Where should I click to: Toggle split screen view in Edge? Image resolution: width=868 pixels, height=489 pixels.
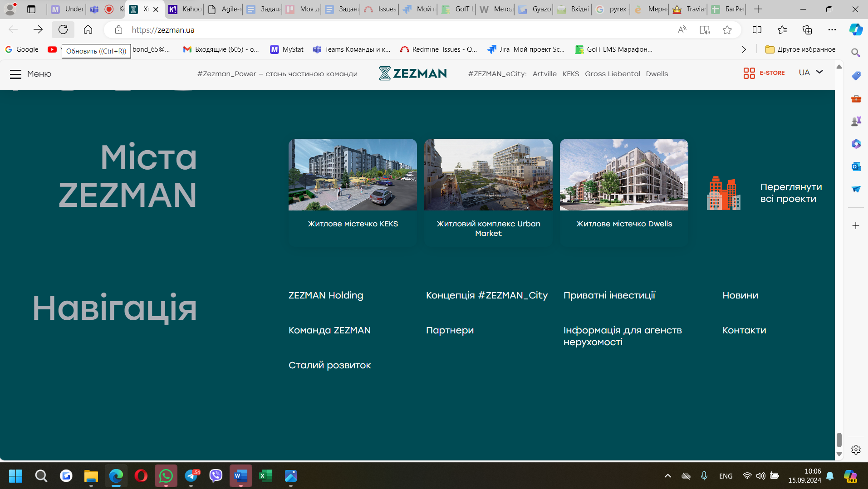point(757,30)
